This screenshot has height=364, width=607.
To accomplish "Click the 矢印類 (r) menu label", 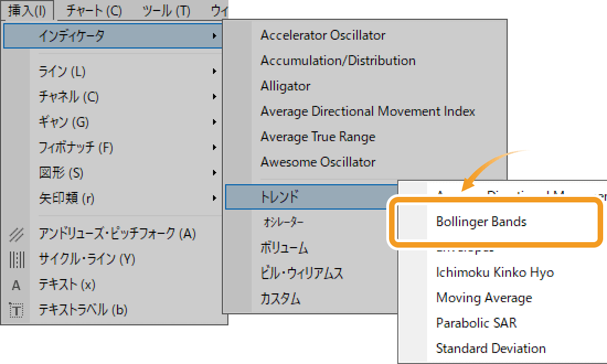I will pos(66,198).
